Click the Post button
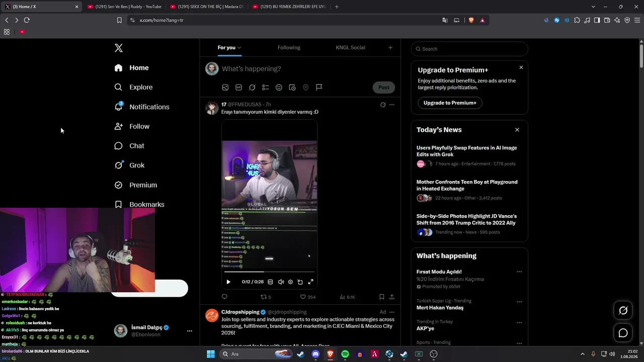The width and height of the screenshot is (644, 362). (384, 87)
